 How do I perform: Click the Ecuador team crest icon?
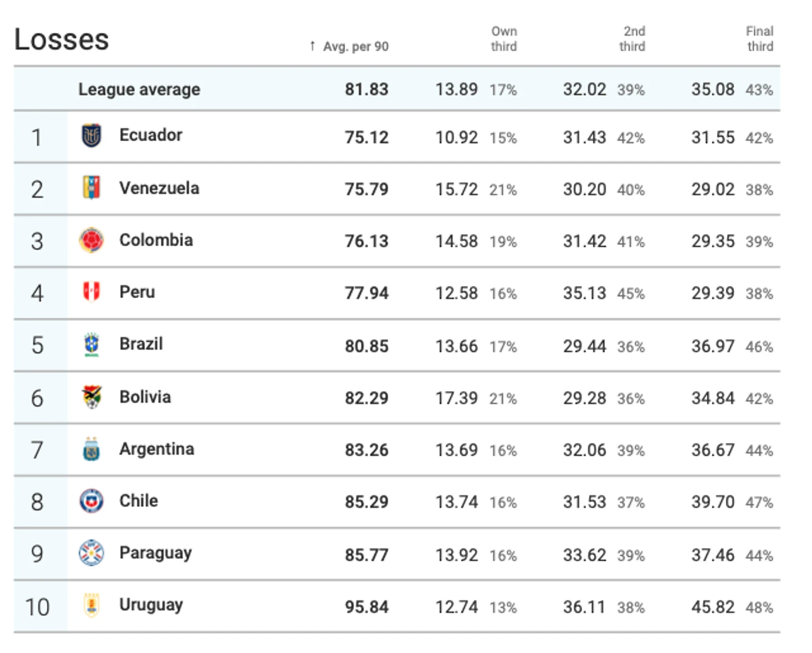tap(91, 136)
